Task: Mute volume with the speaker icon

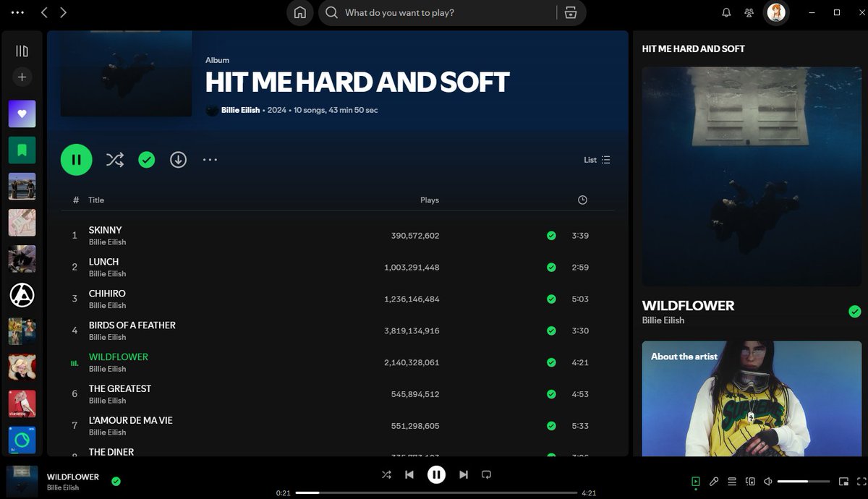Action: [x=768, y=481]
